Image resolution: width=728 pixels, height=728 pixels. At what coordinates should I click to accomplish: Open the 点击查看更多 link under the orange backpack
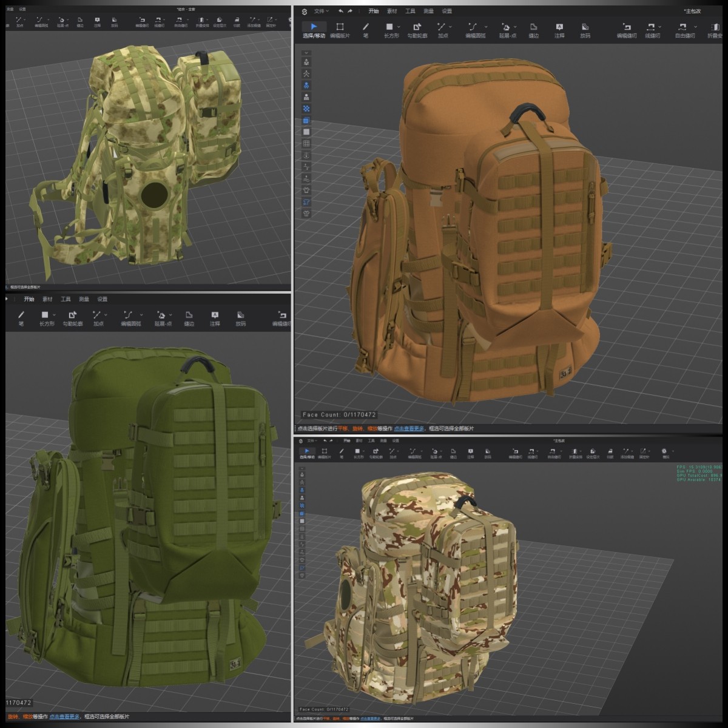point(409,428)
